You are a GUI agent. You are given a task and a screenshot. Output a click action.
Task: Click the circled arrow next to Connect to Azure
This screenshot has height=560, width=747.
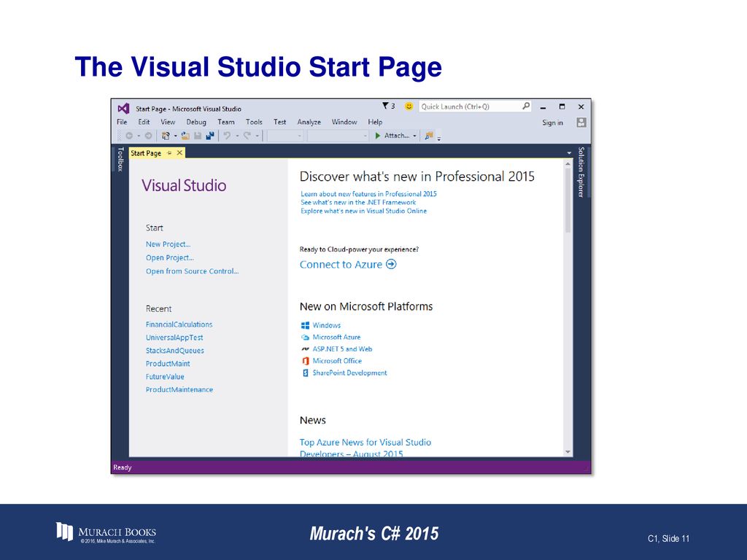point(391,264)
